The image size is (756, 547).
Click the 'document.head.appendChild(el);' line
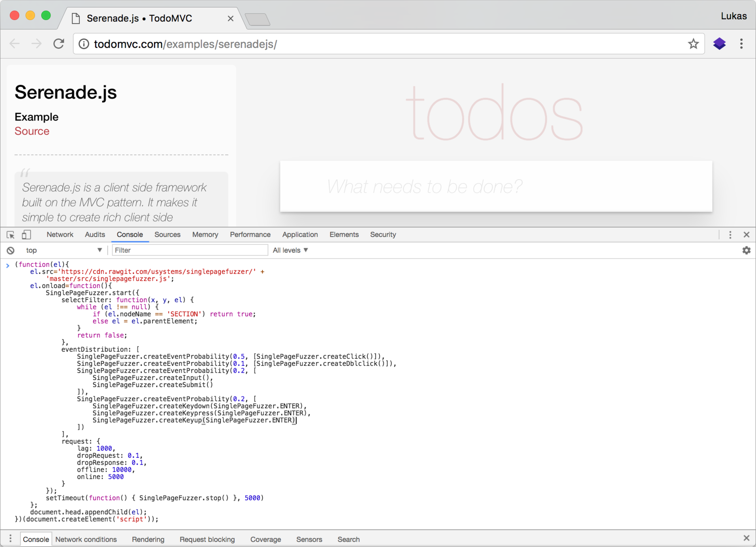point(89,512)
